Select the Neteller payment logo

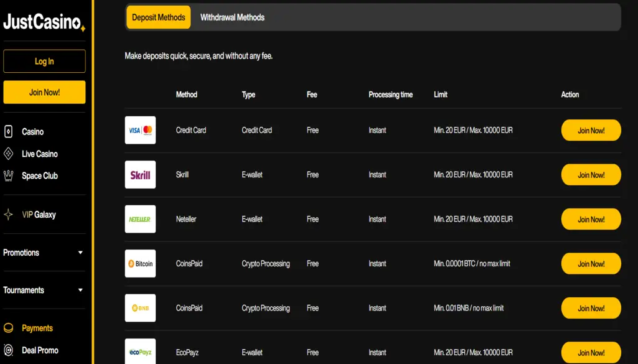tap(141, 219)
